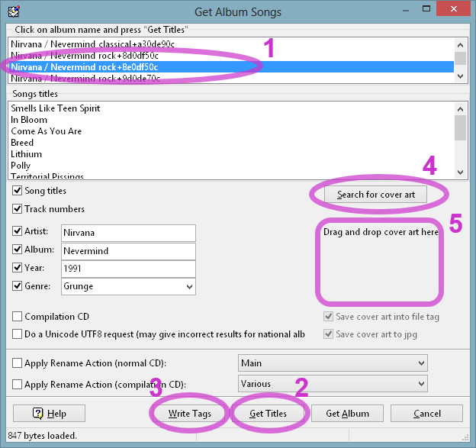The image size is (476, 448).
Task: Click album list scroll up arrow
Action: coord(460,45)
